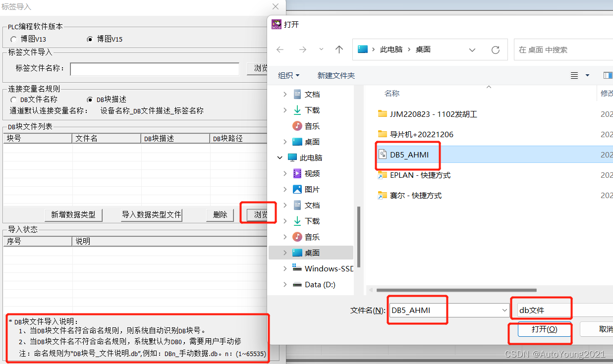Refresh the folder view with the refresh icon
This screenshot has width=613, height=364.
[495, 50]
